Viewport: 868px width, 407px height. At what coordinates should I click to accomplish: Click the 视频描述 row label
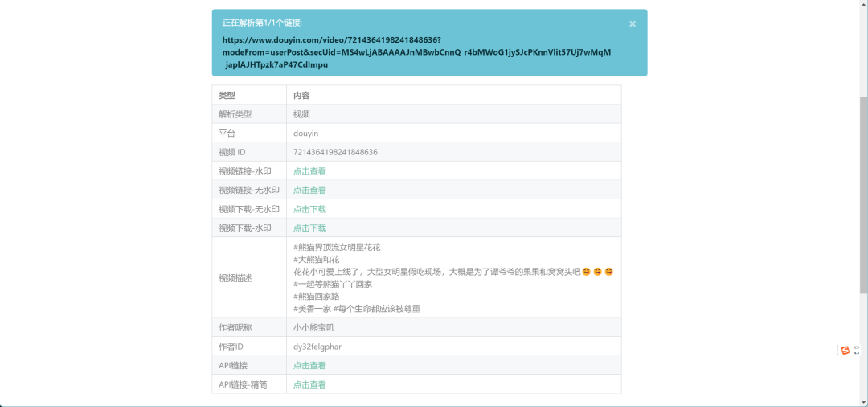(x=235, y=278)
